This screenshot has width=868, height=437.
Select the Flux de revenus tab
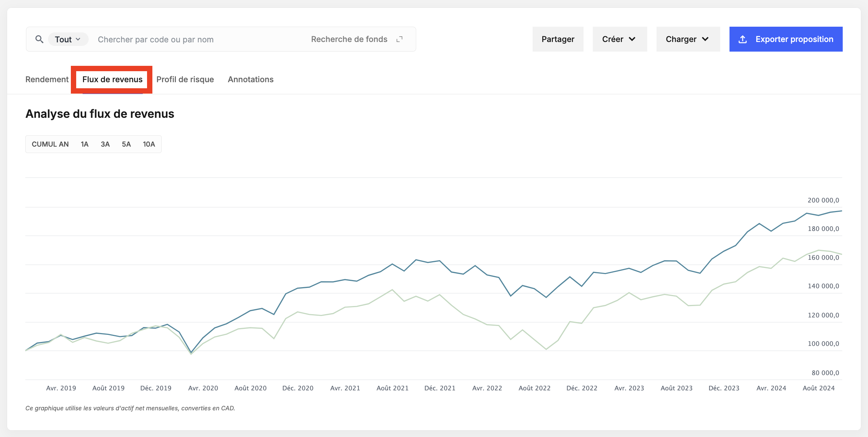click(x=113, y=79)
